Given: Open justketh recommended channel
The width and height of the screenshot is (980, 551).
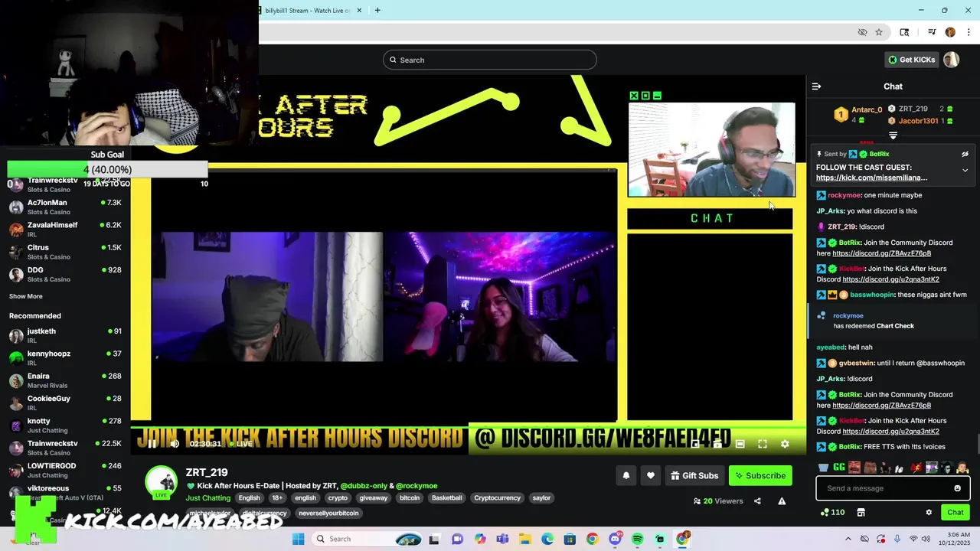Looking at the screenshot, I should (x=65, y=335).
